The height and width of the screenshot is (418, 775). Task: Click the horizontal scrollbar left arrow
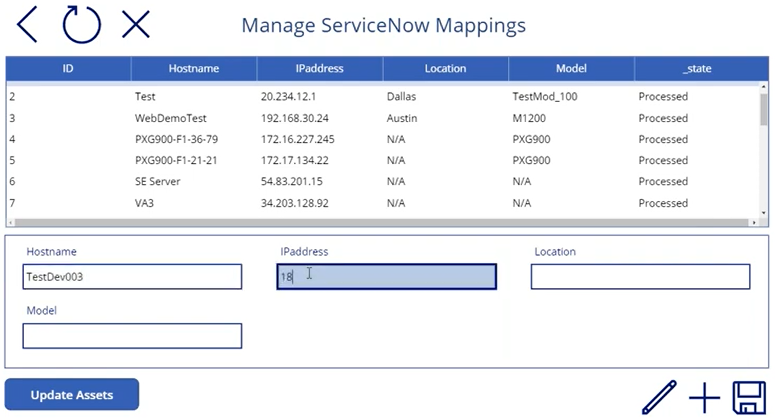(x=11, y=223)
